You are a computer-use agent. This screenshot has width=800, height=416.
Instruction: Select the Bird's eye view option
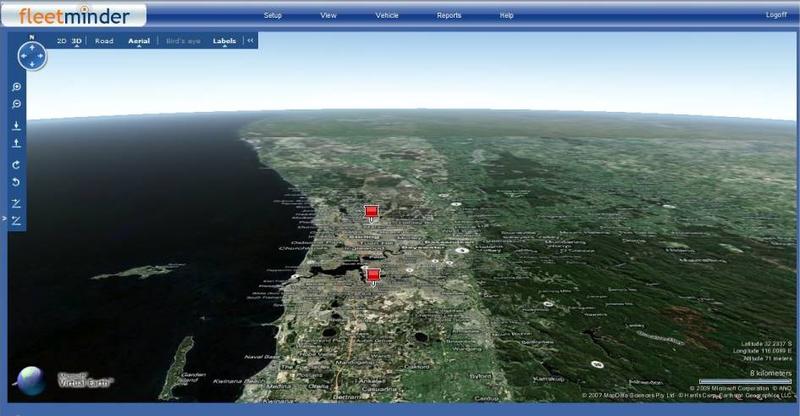point(183,41)
